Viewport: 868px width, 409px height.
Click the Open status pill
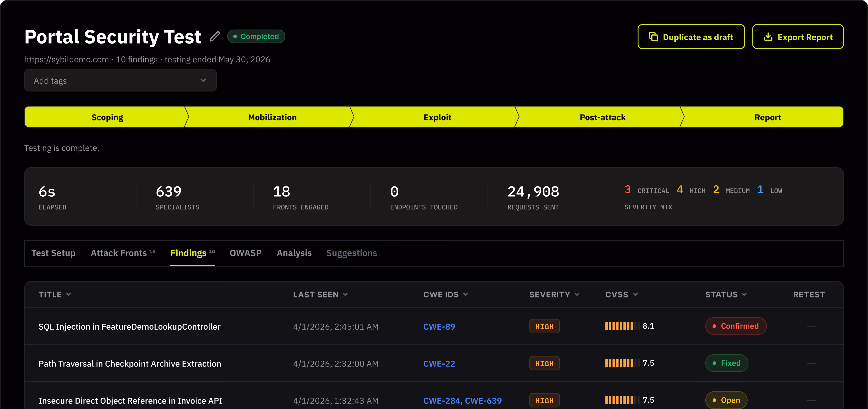726,400
